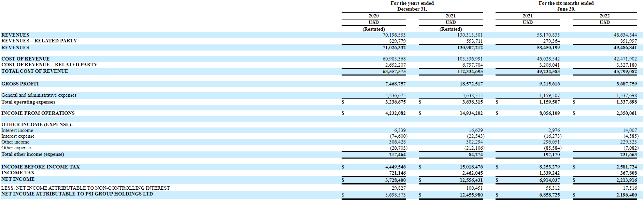The height and width of the screenshot is (203, 644).
Task: Click the 'For the years ended' header
Action: pos(412,3)
